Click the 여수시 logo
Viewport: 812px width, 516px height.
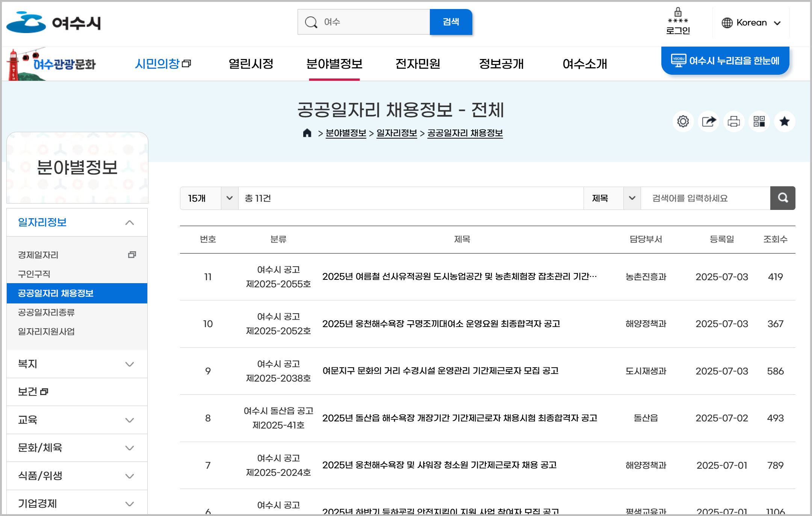[53, 23]
